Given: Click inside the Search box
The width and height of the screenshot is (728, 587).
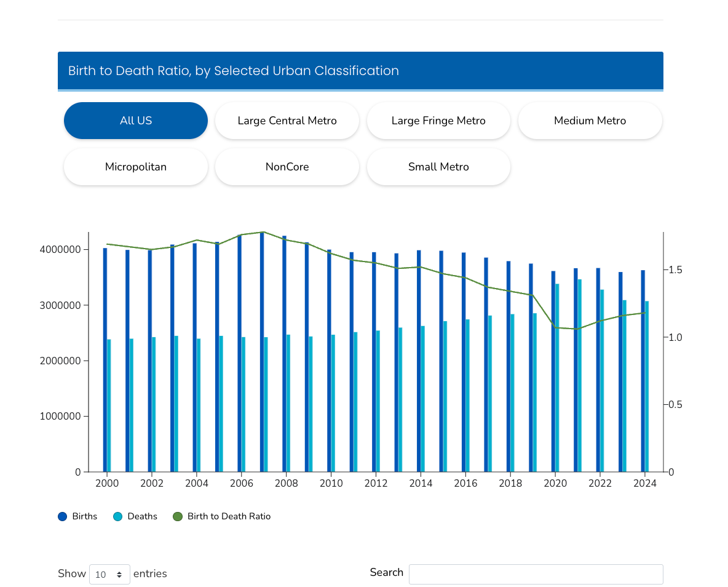Looking at the screenshot, I should (x=535, y=574).
